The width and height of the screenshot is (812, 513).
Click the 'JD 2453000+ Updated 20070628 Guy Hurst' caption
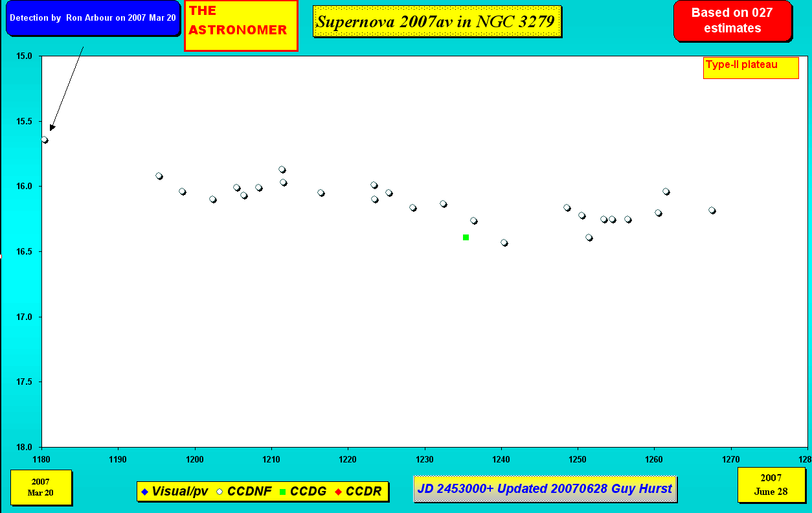point(545,488)
